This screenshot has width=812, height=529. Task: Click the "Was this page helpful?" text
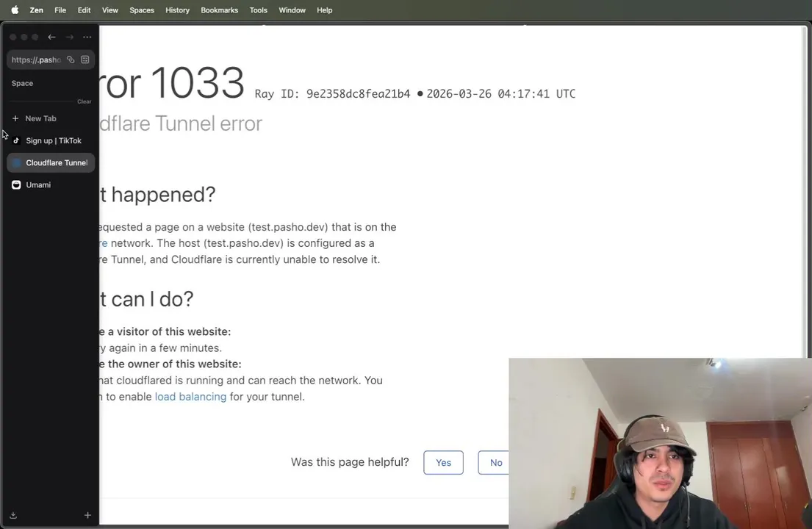tap(350, 461)
